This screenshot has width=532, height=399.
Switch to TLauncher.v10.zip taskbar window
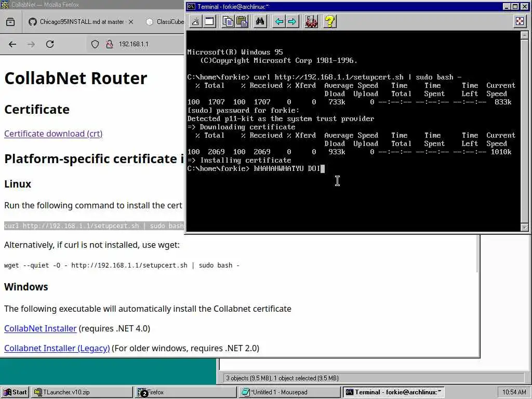(x=82, y=392)
